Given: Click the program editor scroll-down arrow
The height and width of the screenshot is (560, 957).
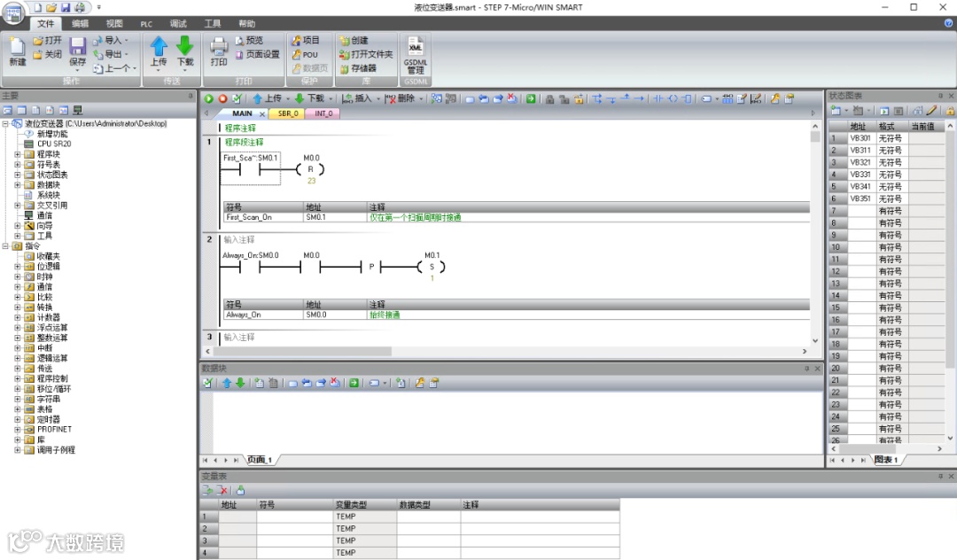Looking at the screenshot, I should click(x=815, y=341).
